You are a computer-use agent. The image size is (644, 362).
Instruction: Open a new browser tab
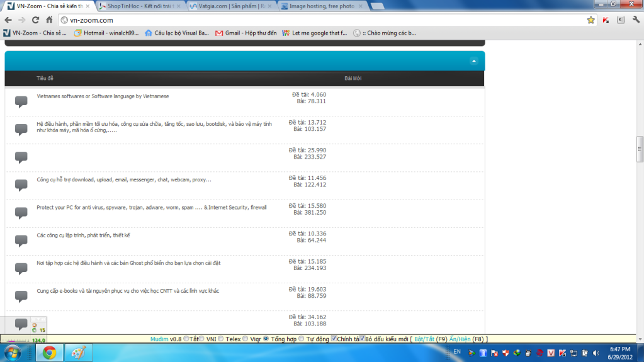click(x=377, y=6)
